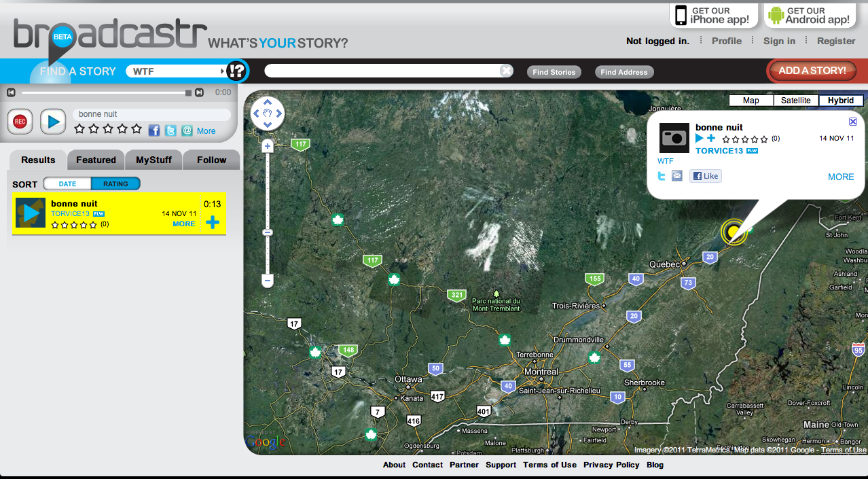Email story from map popup envelope icon

click(x=677, y=176)
